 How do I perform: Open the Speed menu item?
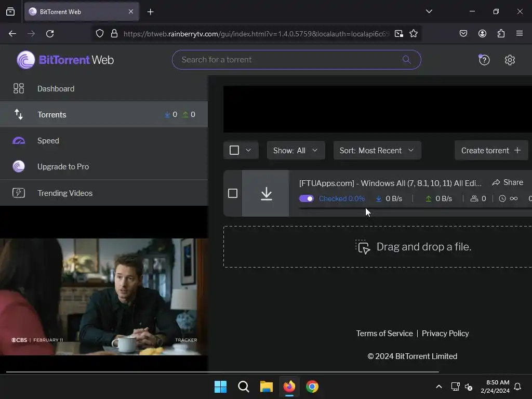104,140
